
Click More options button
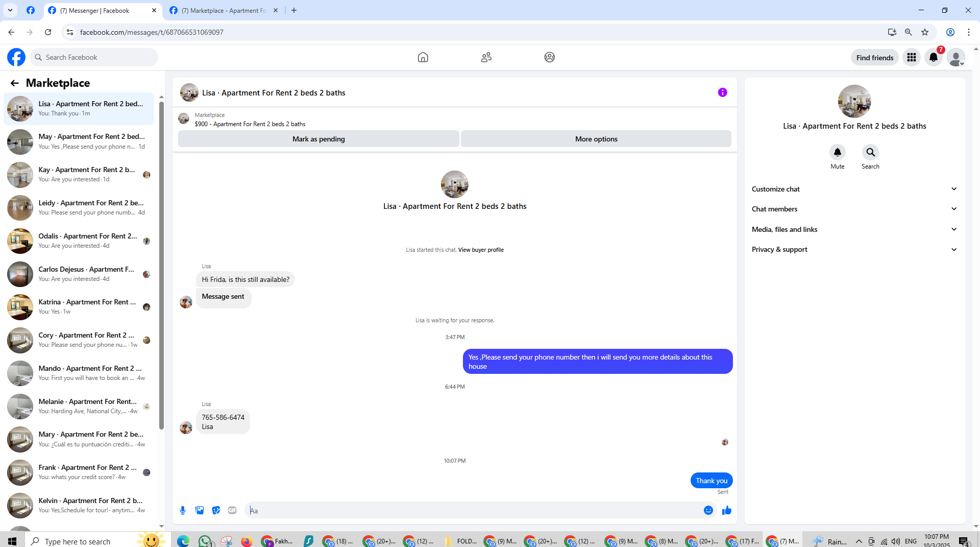pyautogui.click(x=596, y=139)
